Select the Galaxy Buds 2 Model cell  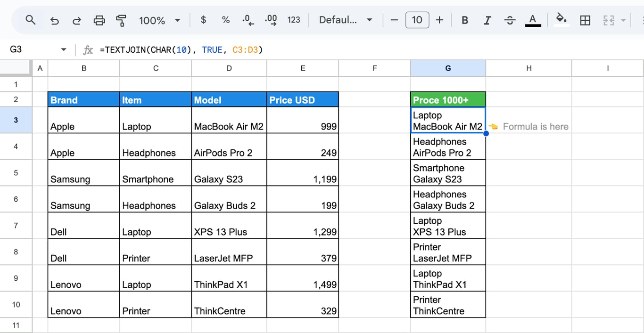point(229,199)
